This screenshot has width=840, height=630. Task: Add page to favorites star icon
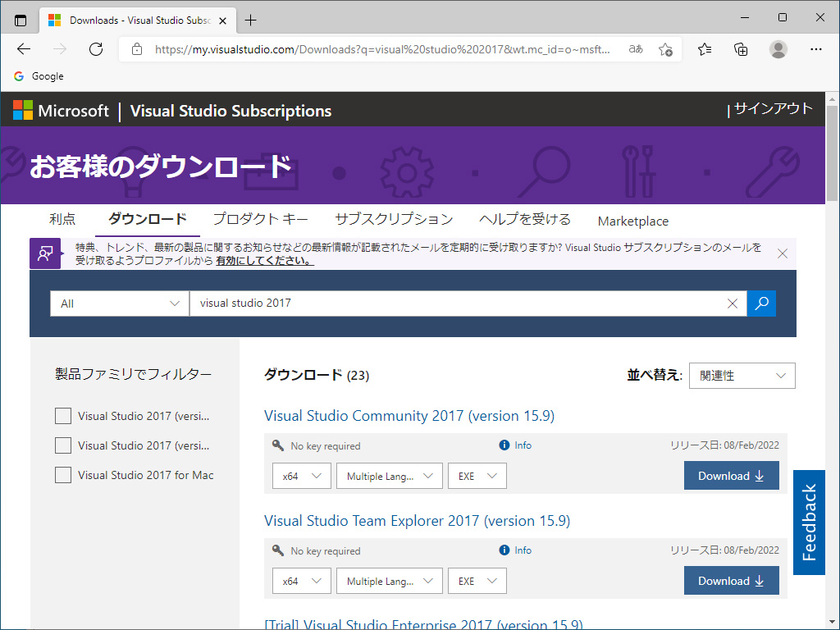click(666, 49)
